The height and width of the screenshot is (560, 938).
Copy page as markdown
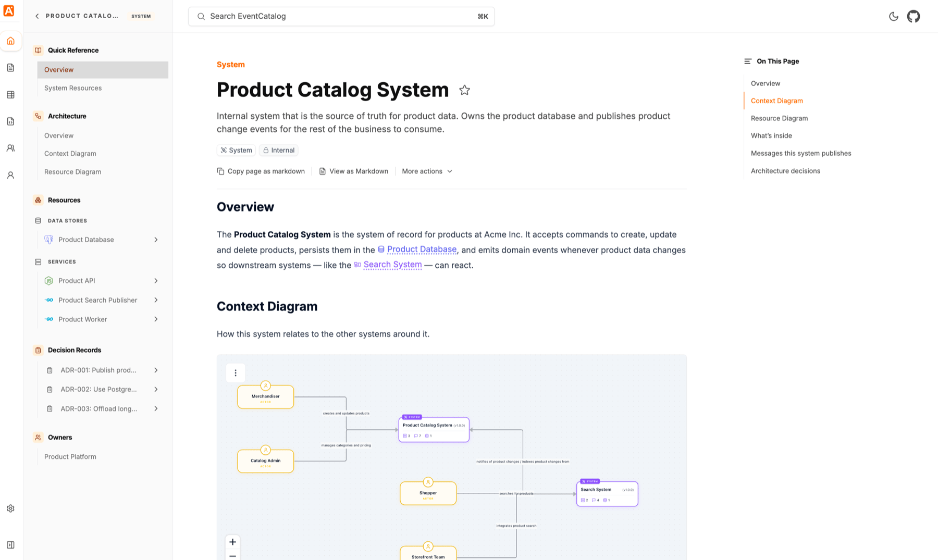pos(261,171)
